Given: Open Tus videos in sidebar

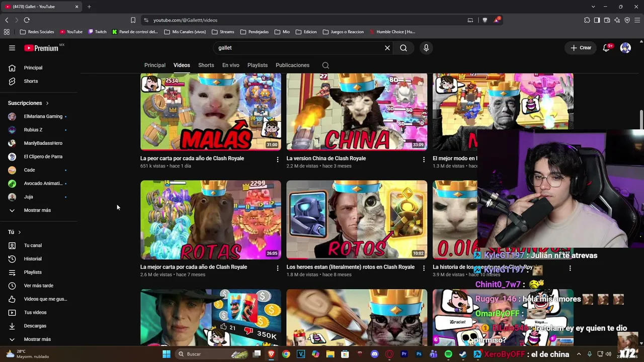Looking at the screenshot, I should pos(39,312).
